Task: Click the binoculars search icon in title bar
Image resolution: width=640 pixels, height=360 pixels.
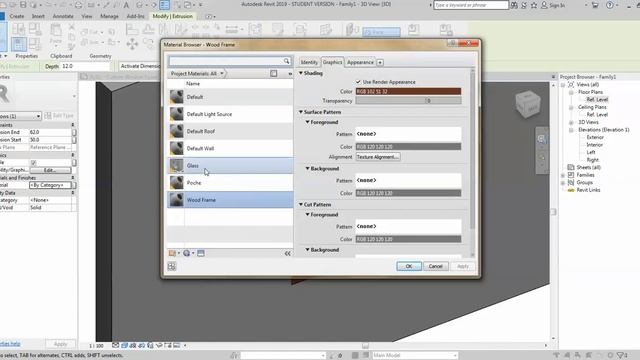Action: click(515, 5)
